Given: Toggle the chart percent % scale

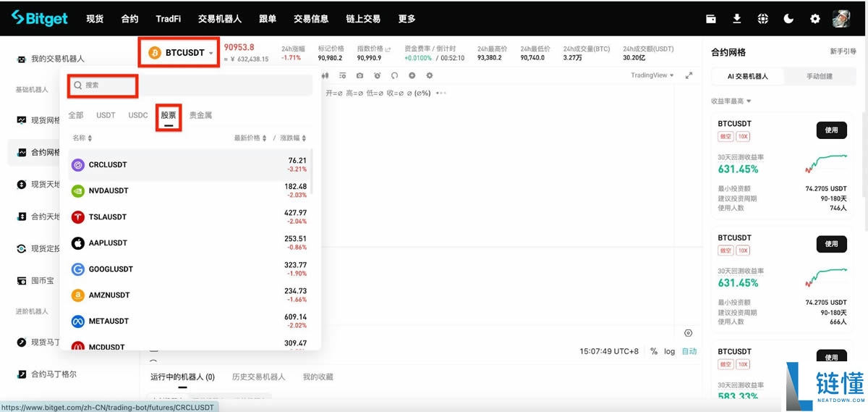Looking at the screenshot, I should coord(654,351).
